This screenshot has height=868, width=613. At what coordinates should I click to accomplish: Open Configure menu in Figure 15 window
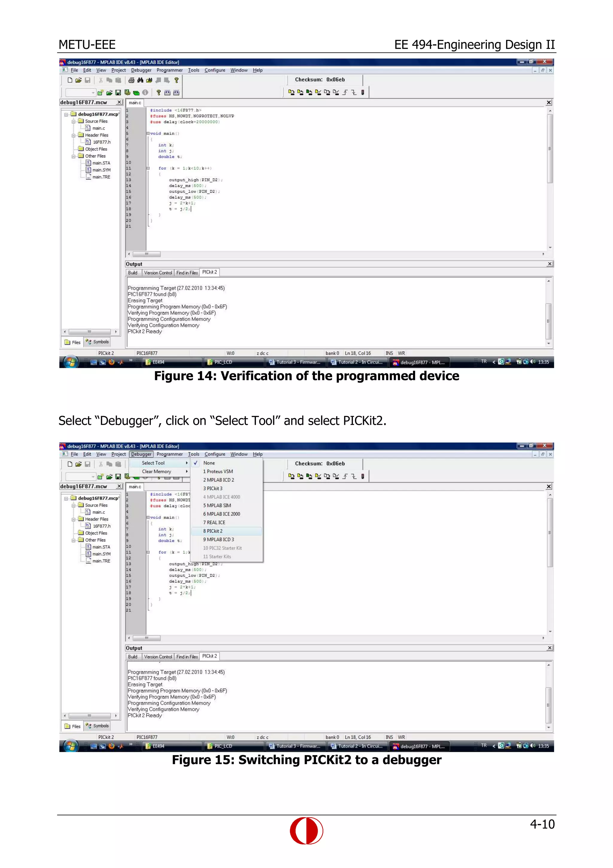click(x=215, y=454)
